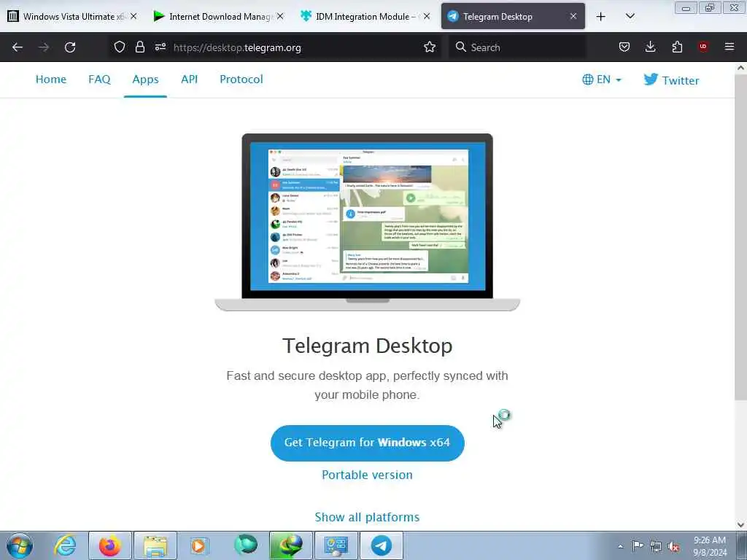Open the Action Center flag icon
747x560 pixels.
pos(638,545)
